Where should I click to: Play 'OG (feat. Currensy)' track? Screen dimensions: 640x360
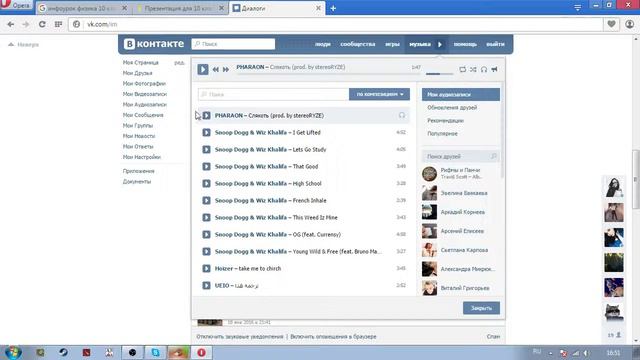tap(207, 235)
